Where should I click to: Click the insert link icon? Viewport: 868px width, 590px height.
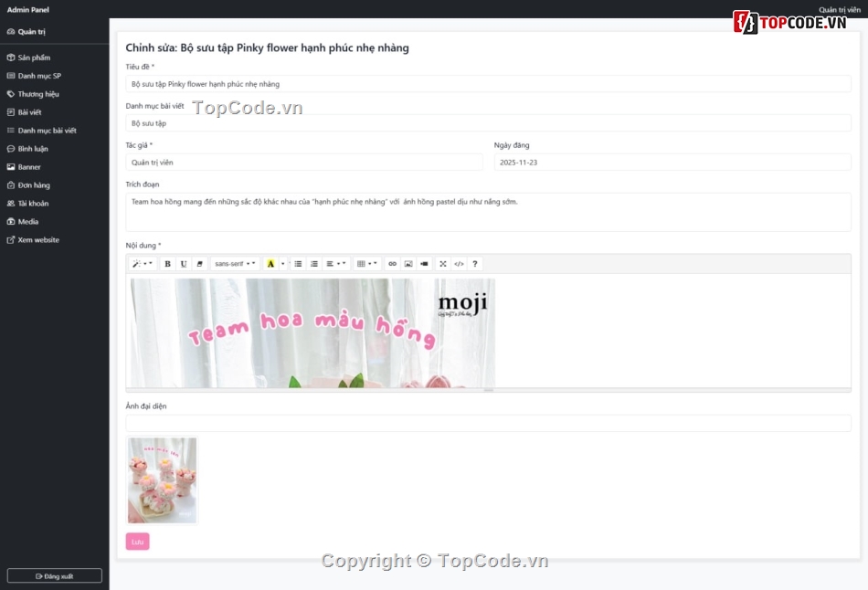pos(393,264)
